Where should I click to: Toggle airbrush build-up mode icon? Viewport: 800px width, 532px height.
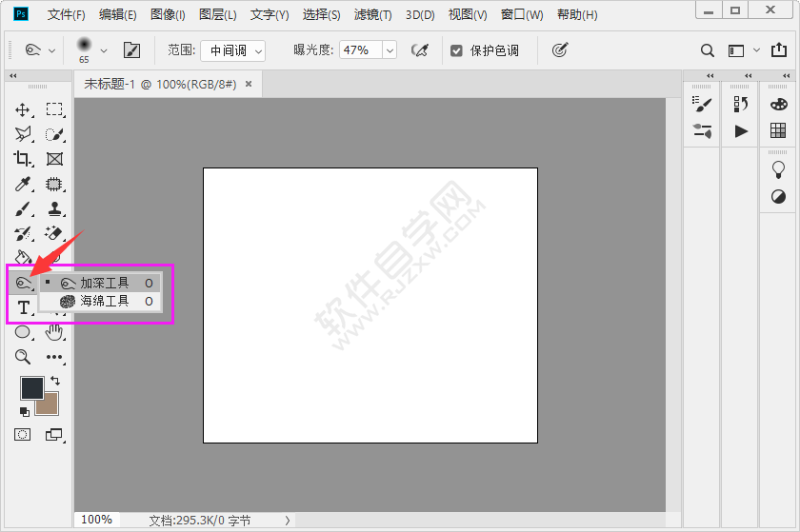pos(420,50)
